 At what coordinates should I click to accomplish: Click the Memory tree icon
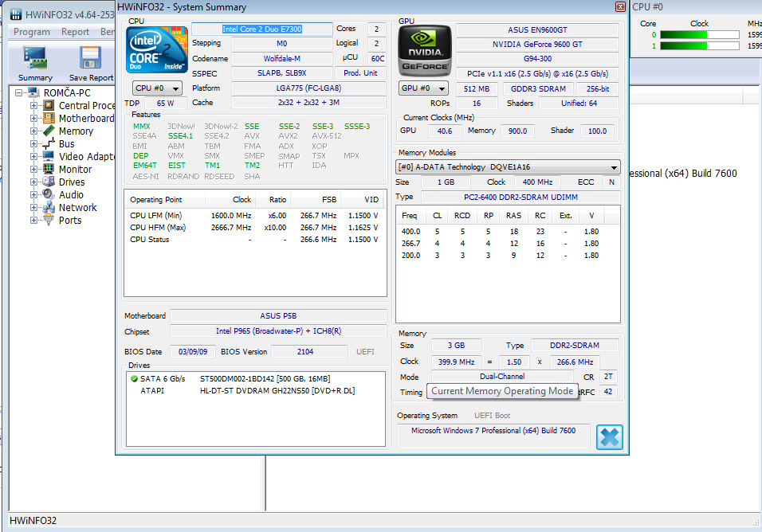(49, 131)
